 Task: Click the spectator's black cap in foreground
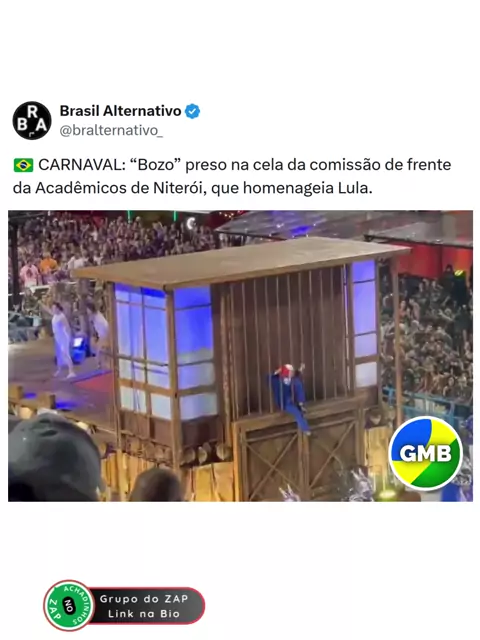52,453
